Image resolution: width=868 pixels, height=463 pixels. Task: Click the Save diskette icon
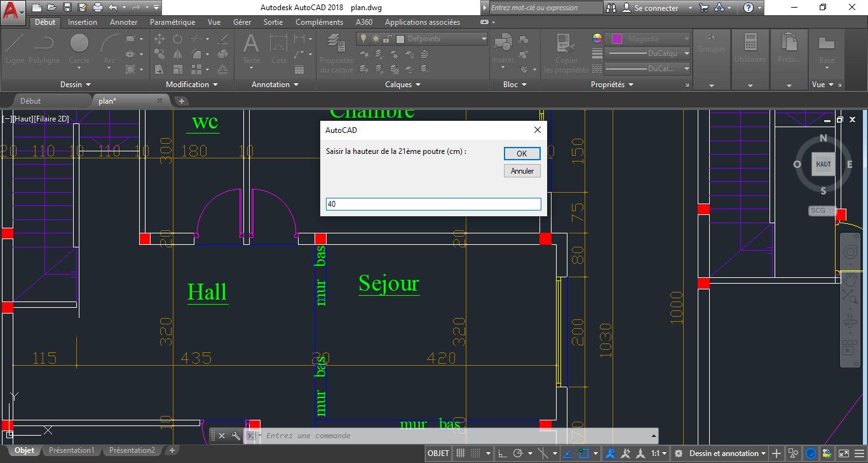point(67,8)
